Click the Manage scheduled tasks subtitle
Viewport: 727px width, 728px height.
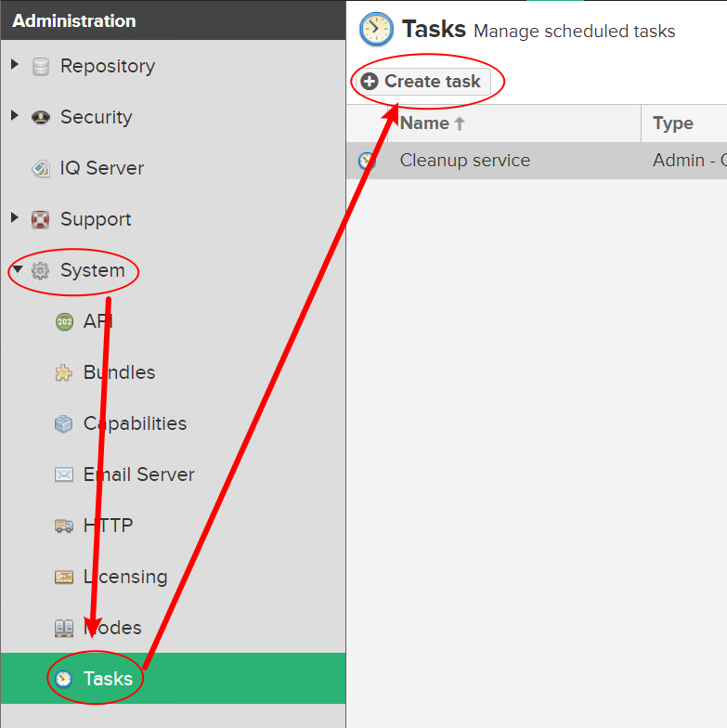coord(574,32)
